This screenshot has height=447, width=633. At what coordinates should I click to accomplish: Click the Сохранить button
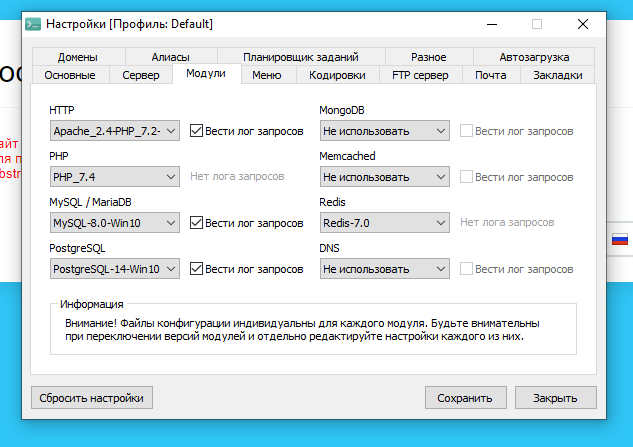(x=465, y=398)
